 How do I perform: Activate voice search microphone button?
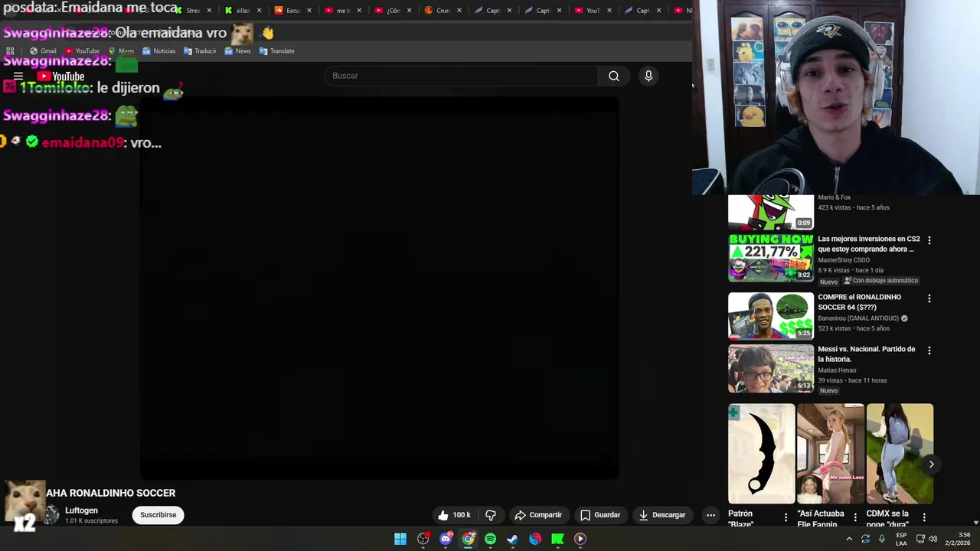coord(648,76)
